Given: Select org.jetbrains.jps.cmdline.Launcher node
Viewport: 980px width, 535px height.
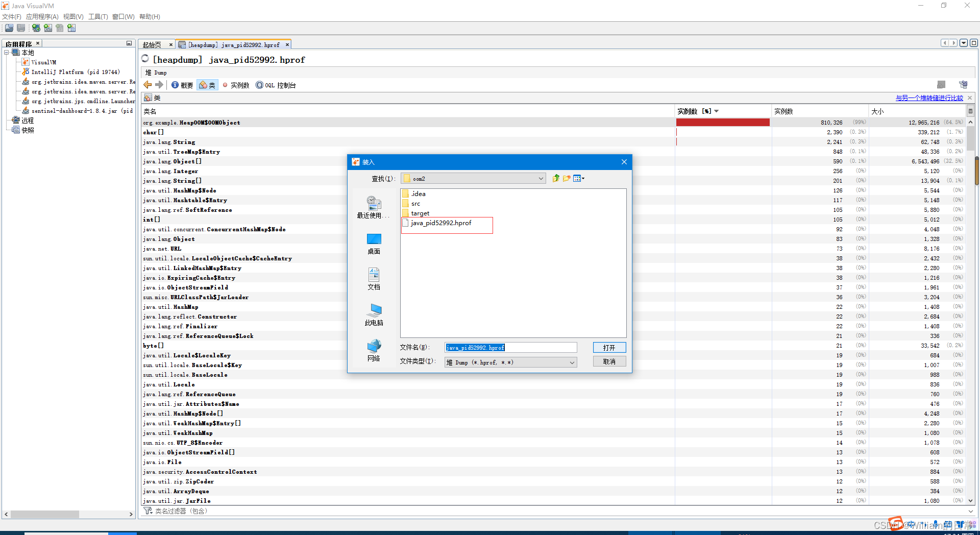Looking at the screenshot, I should click(79, 101).
